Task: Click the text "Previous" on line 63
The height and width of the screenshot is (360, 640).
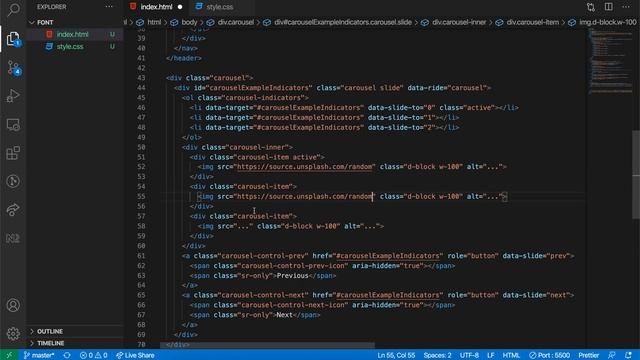Action: tap(292, 276)
